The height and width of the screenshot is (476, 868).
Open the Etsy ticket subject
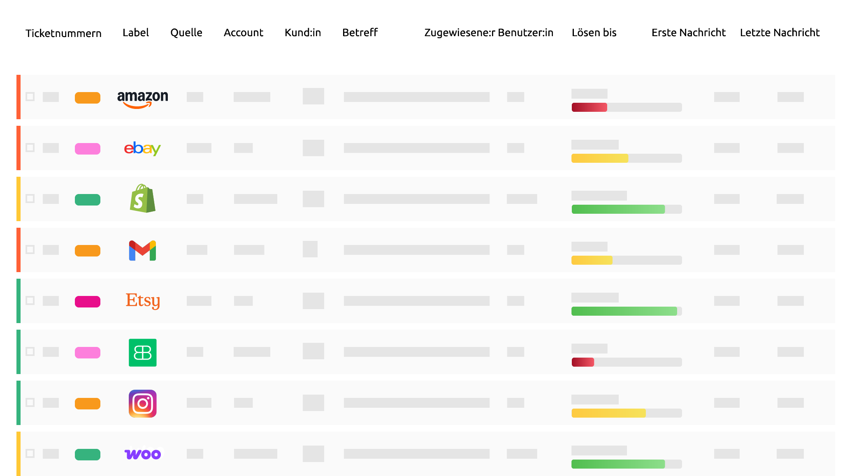[417, 301]
